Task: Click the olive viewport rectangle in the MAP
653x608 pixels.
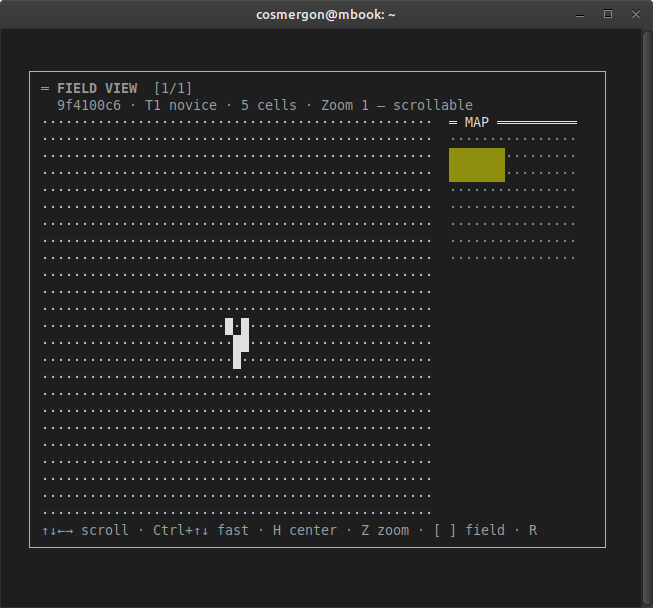Action: tap(477, 165)
